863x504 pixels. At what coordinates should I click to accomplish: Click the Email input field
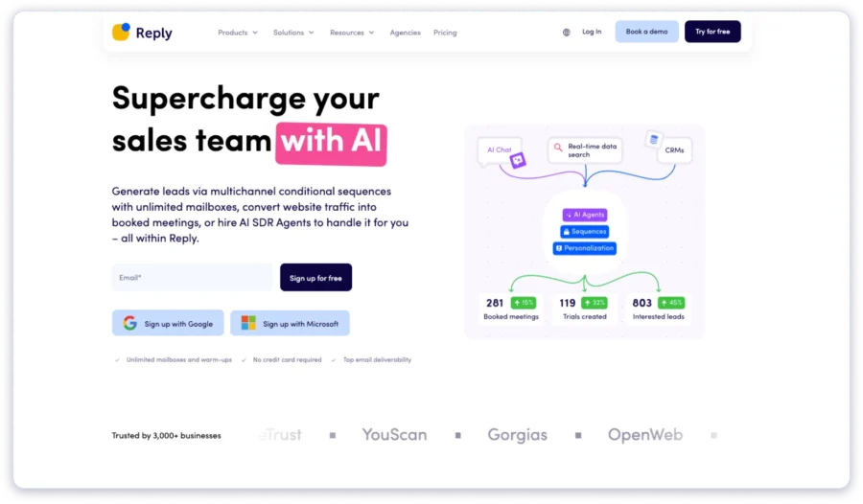click(x=192, y=278)
